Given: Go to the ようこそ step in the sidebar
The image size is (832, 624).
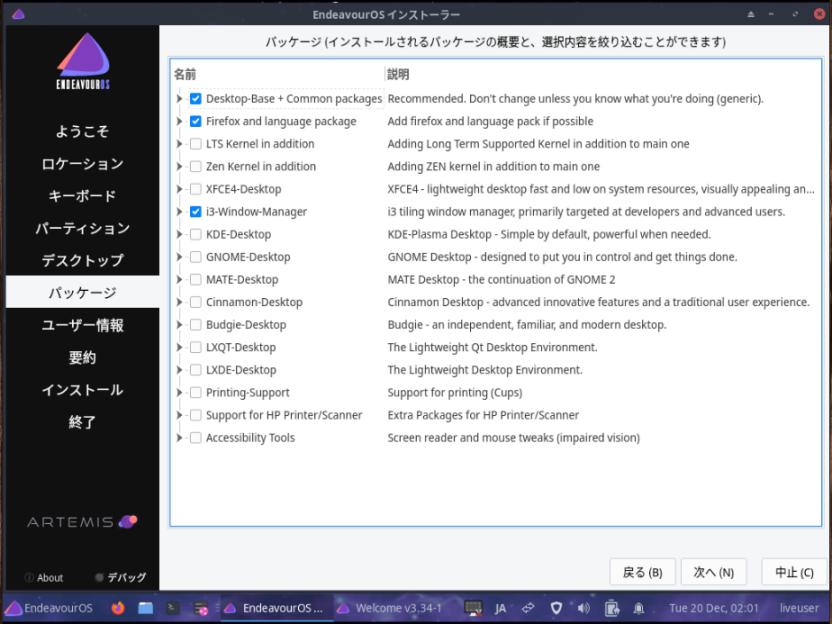Looking at the screenshot, I should (82, 131).
